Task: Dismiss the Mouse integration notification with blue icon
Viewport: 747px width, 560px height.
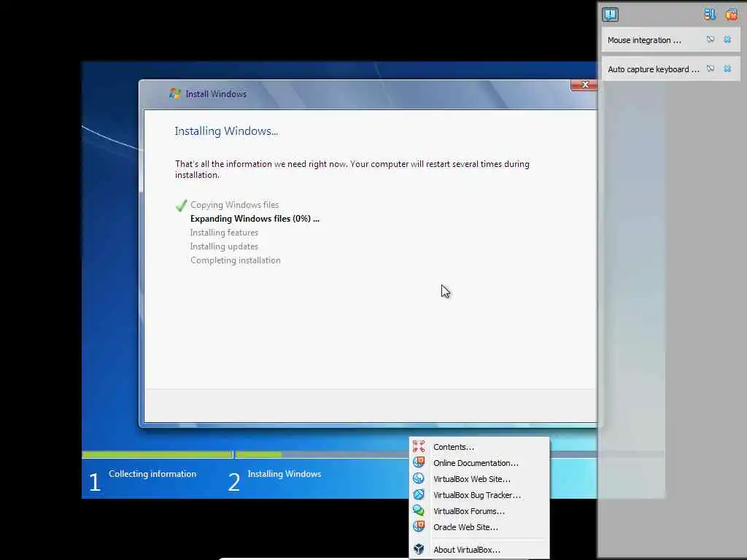Action: point(727,40)
